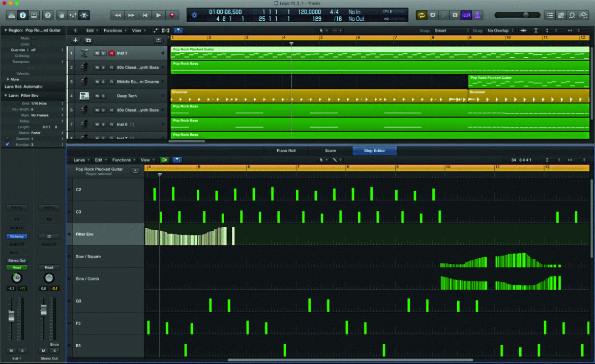
Task: Add a new track with plus button
Action: (75, 40)
